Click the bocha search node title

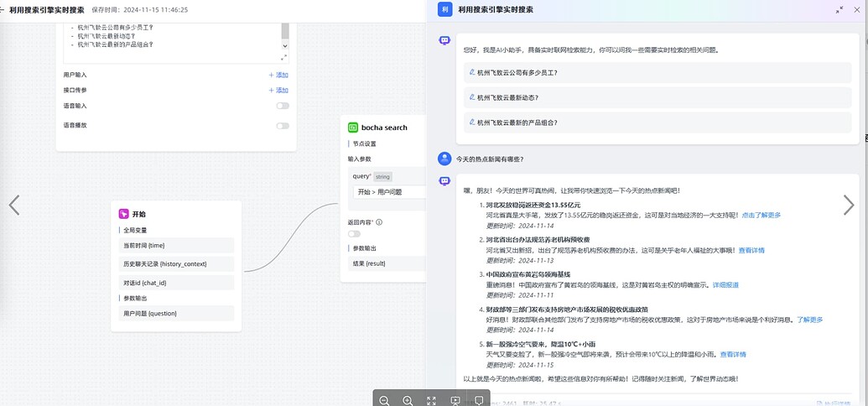[x=384, y=128]
